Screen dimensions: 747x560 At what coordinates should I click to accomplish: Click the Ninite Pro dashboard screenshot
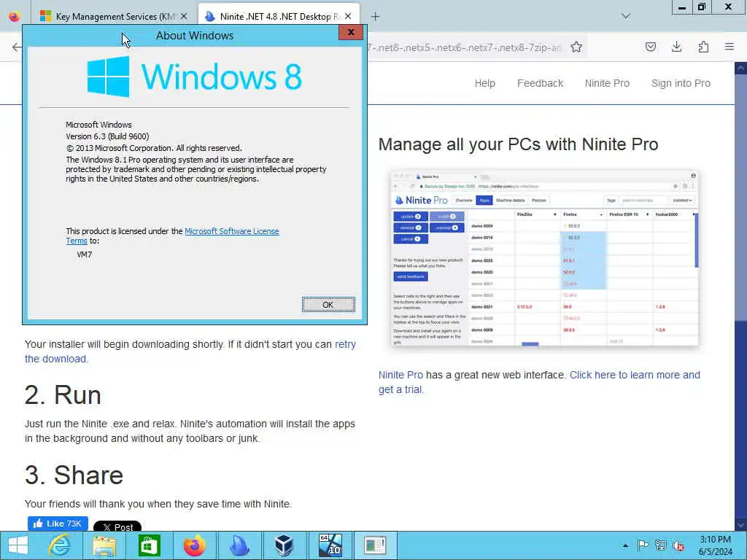[544, 257]
